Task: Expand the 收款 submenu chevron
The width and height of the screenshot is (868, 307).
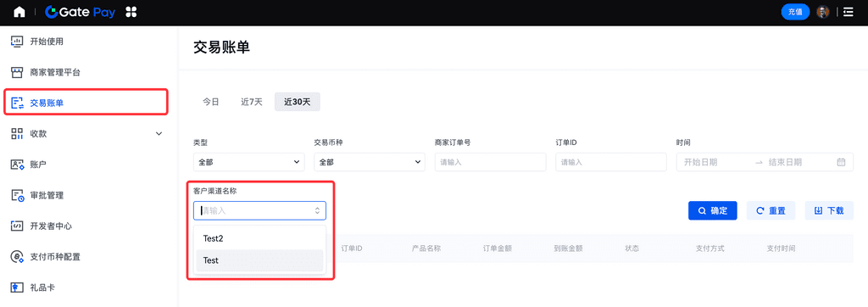Action: coord(159,133)
